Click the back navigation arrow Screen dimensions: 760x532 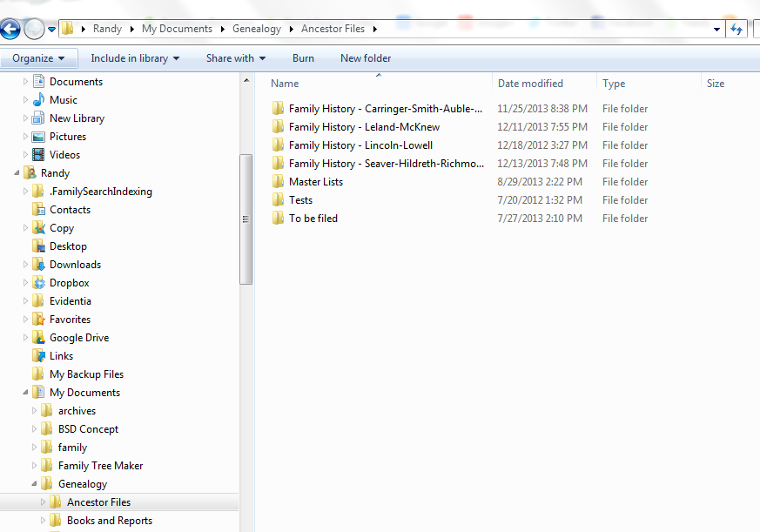(x=10, y=28)
